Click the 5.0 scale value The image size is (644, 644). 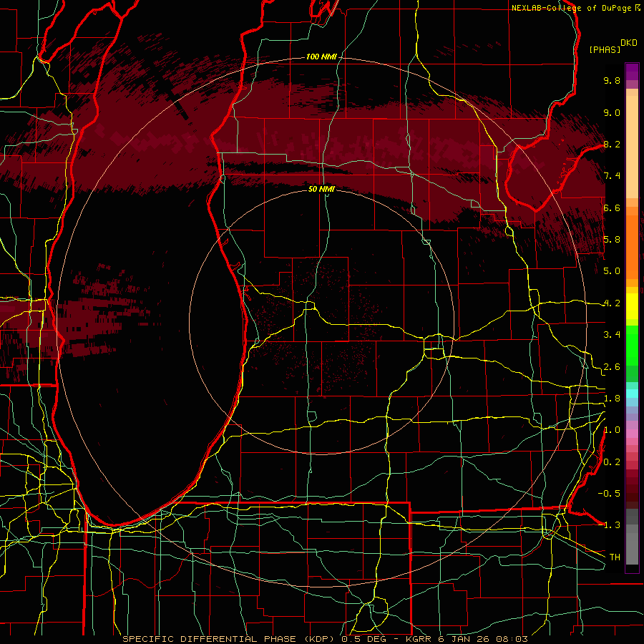pos(612,271)
